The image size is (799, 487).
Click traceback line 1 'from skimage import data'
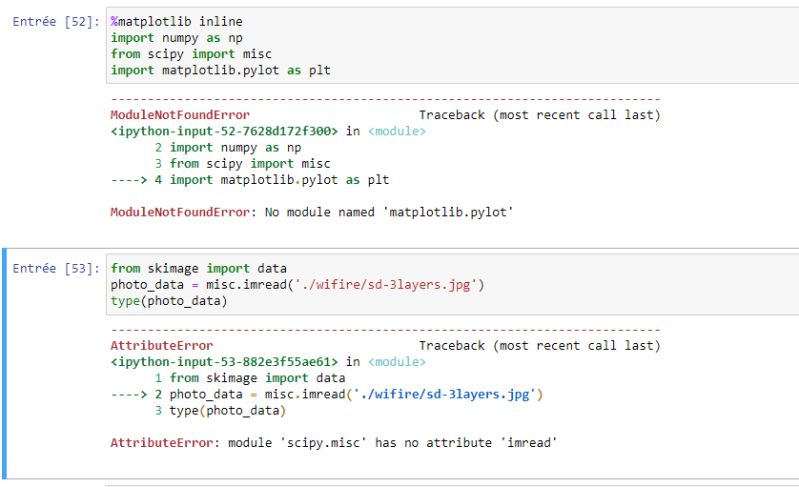pyautogui.click(x=257, y=378)
